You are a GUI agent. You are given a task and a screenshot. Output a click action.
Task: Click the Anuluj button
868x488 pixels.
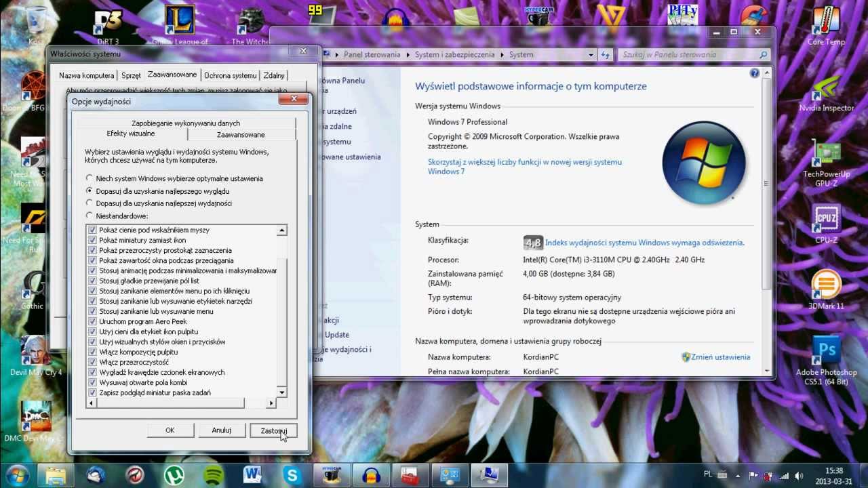[222, 430]
